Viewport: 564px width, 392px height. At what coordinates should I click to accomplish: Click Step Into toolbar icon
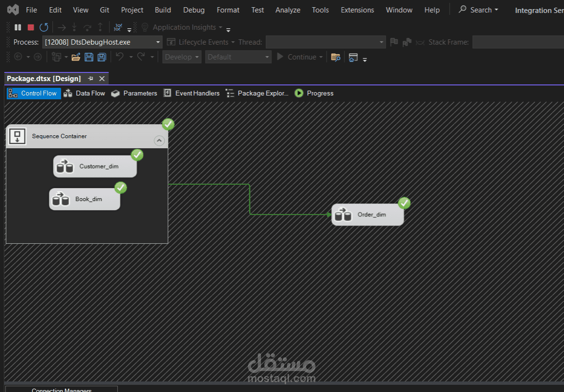pos(74,27)
